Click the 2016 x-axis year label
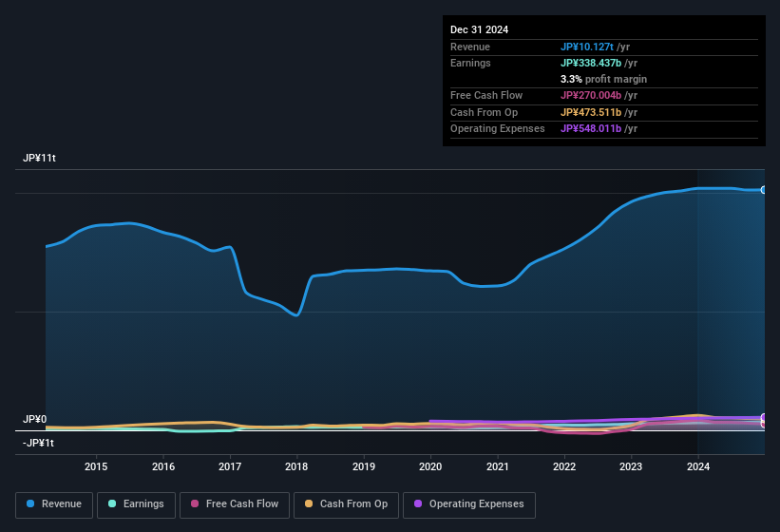Viewport: 780px width, 532px height. [163, 466]
